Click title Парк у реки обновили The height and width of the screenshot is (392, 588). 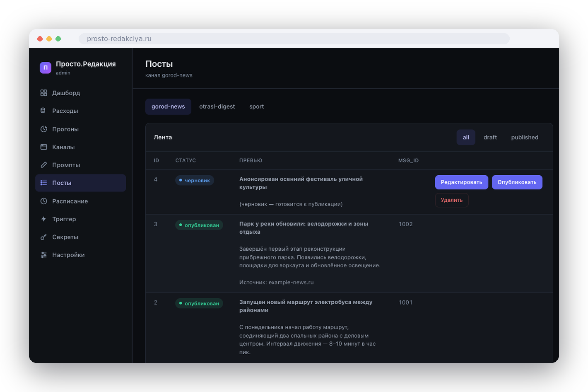(x=304, y=228)
